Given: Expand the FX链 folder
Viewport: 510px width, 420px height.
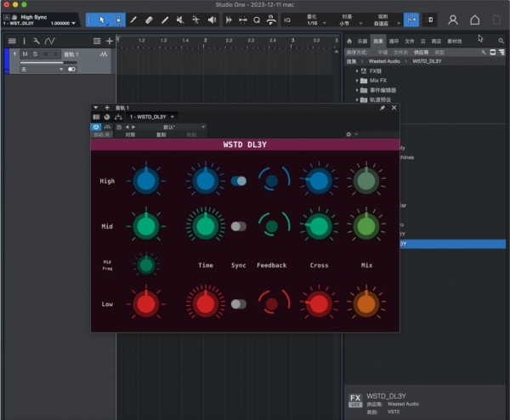Looking at the screenshot, I should tap(357, 71).
